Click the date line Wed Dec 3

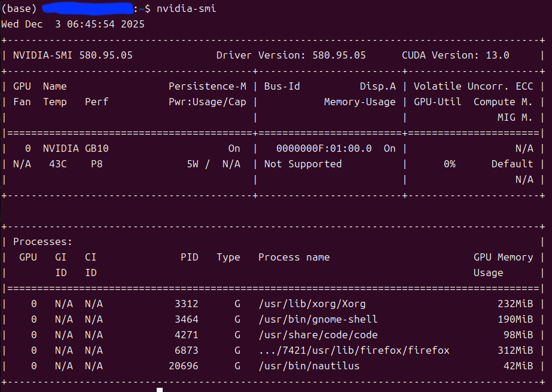pyautogui.click(x=73, y=24)
